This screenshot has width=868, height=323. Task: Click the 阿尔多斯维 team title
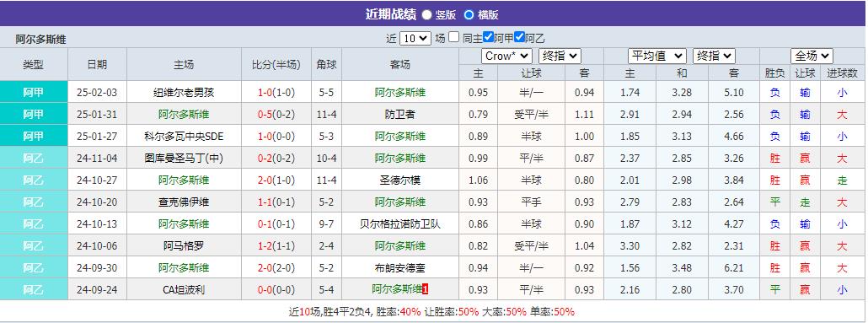tap(41, 40)
